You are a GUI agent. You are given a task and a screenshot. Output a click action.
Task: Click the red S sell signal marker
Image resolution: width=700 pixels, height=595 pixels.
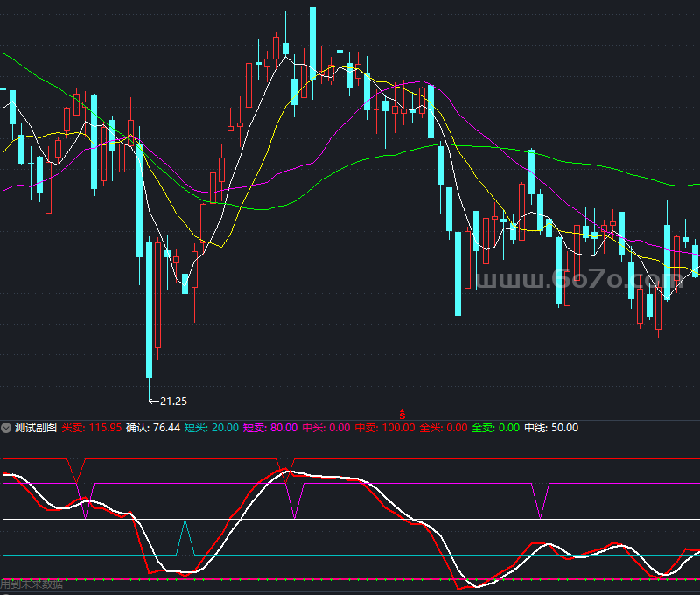[x=402, y=415]
